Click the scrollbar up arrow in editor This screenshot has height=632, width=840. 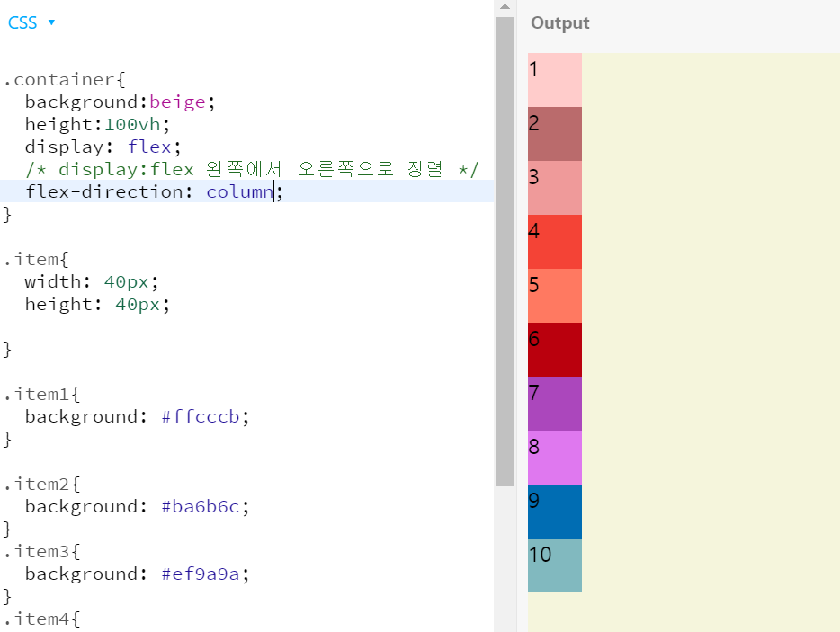505,8
